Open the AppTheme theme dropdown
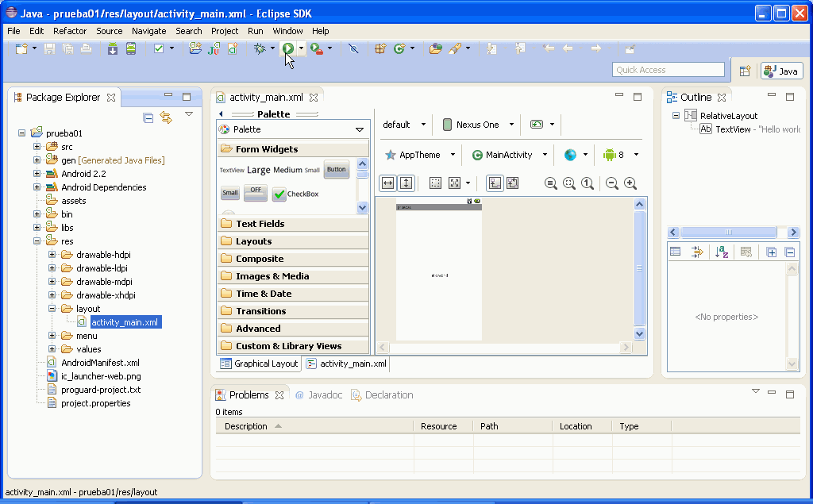 (x=420, y=155)
